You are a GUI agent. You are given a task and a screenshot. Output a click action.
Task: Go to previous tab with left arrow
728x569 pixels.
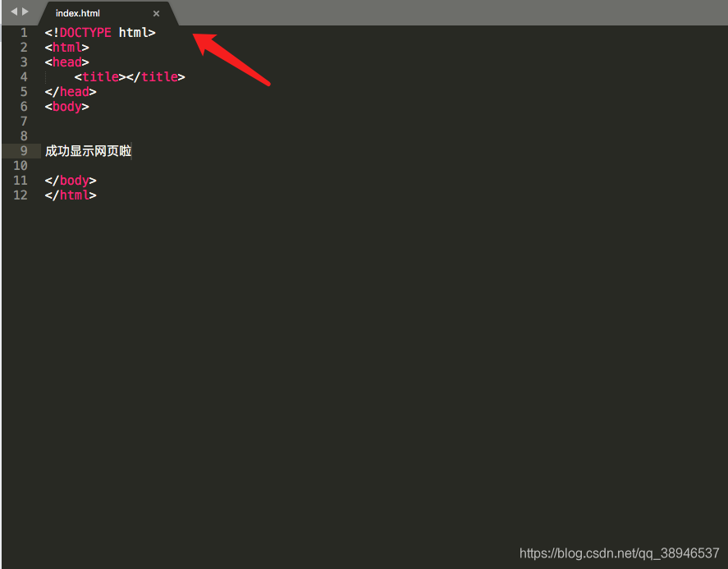(x=13, y=11)
